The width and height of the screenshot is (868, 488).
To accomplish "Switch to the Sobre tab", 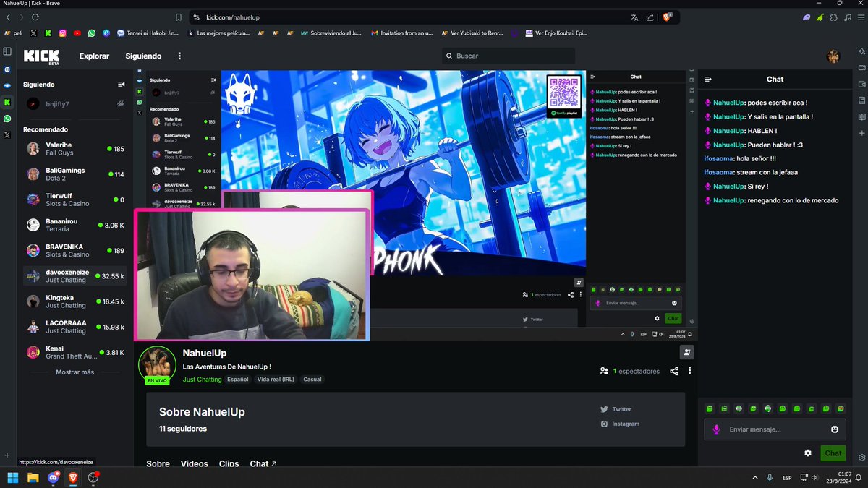I will pos(158,463).
